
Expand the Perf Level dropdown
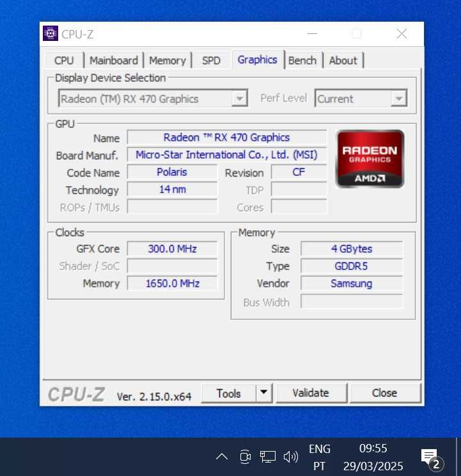click(398, 99)
